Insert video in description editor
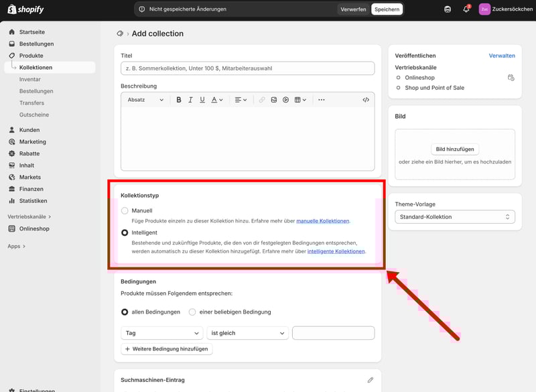 click(285, 100)
